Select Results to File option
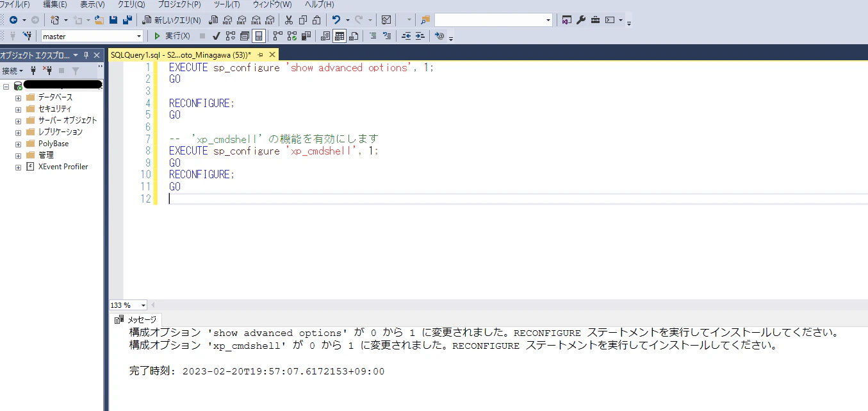 tap(353, 36)
